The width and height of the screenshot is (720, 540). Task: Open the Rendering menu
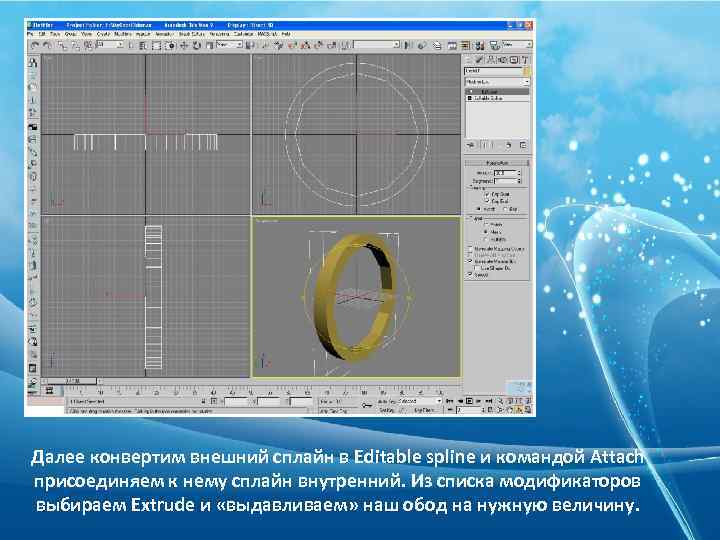click(219, 34)
